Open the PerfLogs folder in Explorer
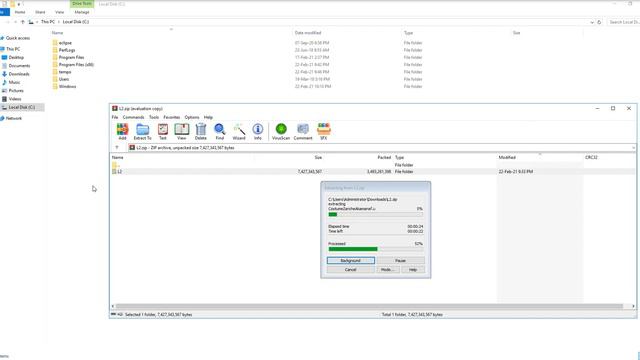The height and width of the screenshot is (360, 640). (67, 50)
